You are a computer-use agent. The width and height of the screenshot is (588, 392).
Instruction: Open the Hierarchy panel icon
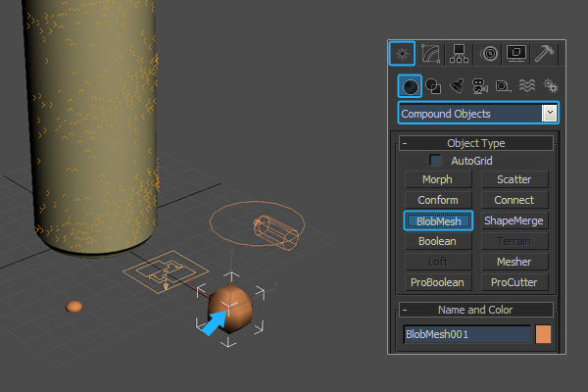tap(458, 54)
